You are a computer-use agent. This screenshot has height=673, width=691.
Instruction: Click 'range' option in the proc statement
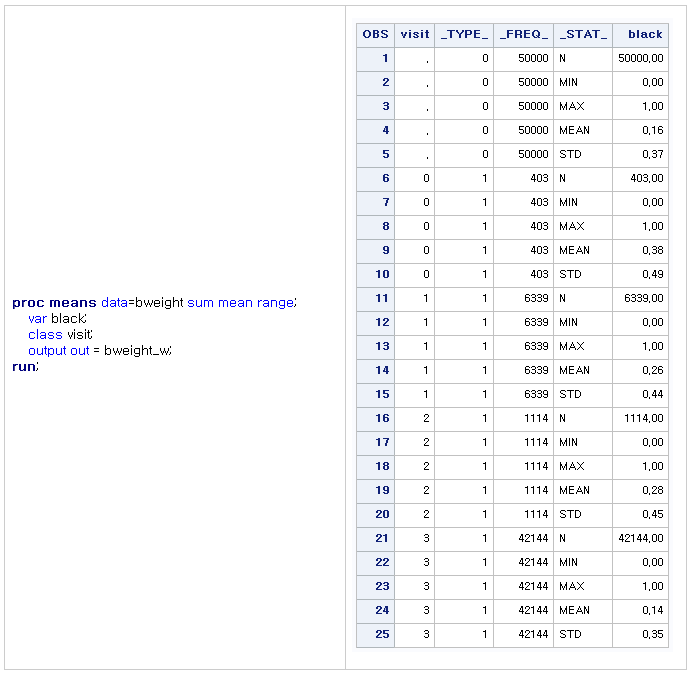coord(275,304)
